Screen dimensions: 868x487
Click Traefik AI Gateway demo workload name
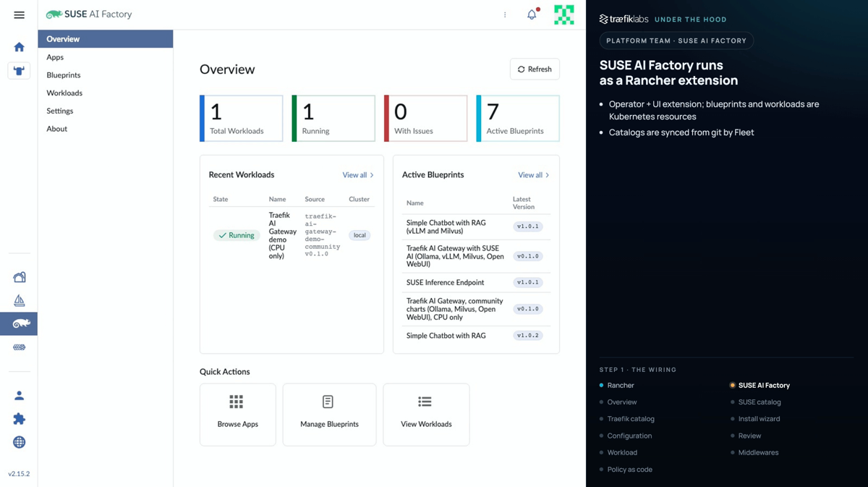coord(282,235)
